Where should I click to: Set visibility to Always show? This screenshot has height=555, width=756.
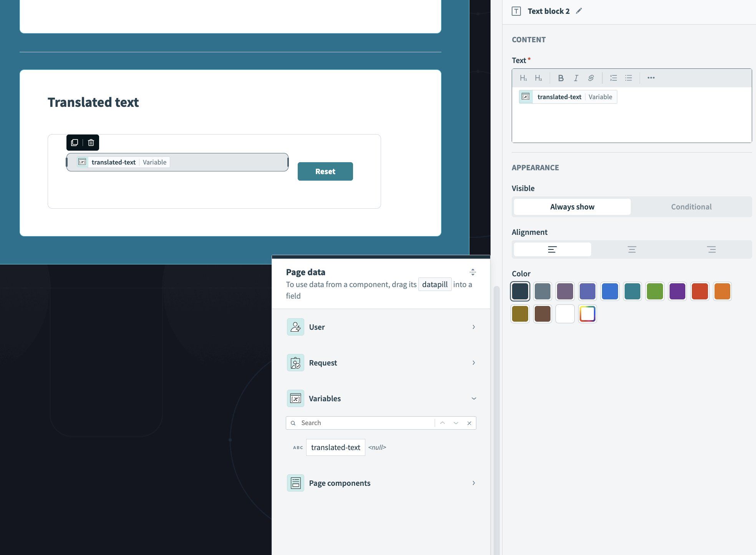pos(572,207)
